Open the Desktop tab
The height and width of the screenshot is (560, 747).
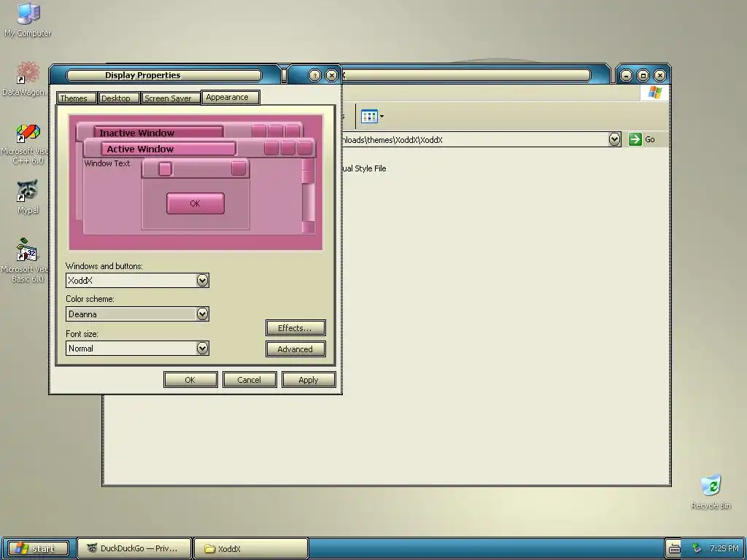[x=119, y=98]
